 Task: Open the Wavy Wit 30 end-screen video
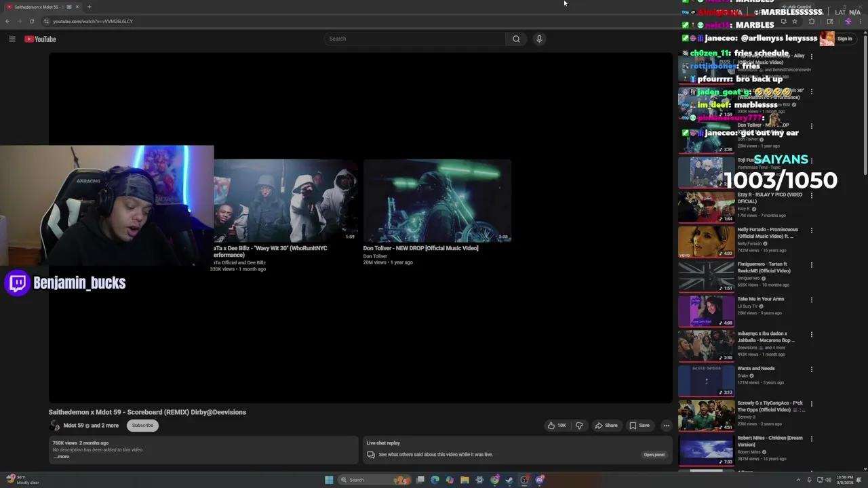pos(286,201)
